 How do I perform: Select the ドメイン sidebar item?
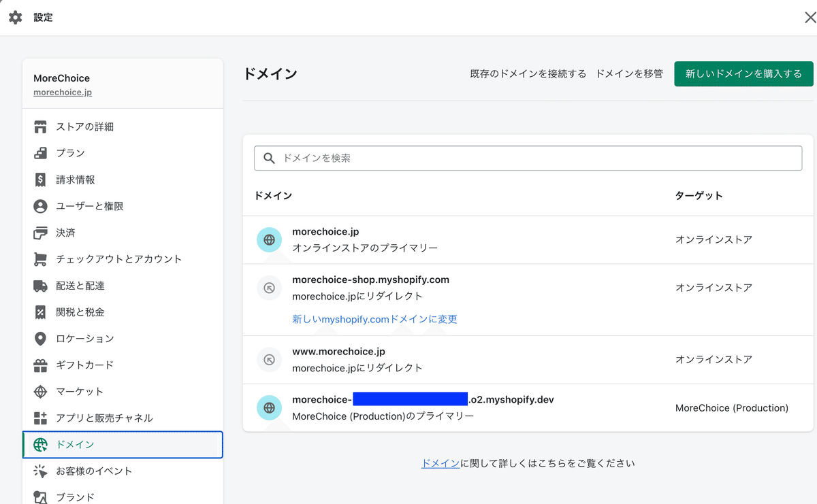tap(123, 445)
